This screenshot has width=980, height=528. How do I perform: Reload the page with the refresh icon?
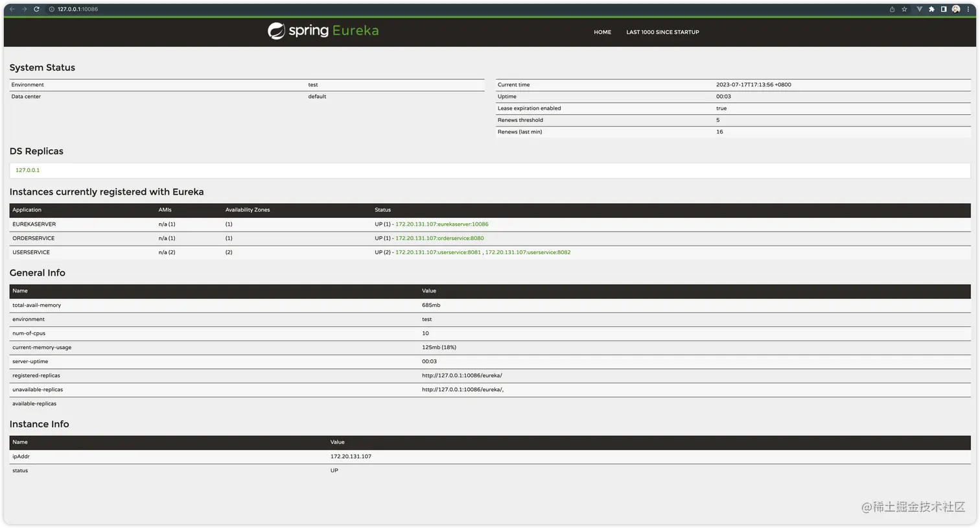36,9
